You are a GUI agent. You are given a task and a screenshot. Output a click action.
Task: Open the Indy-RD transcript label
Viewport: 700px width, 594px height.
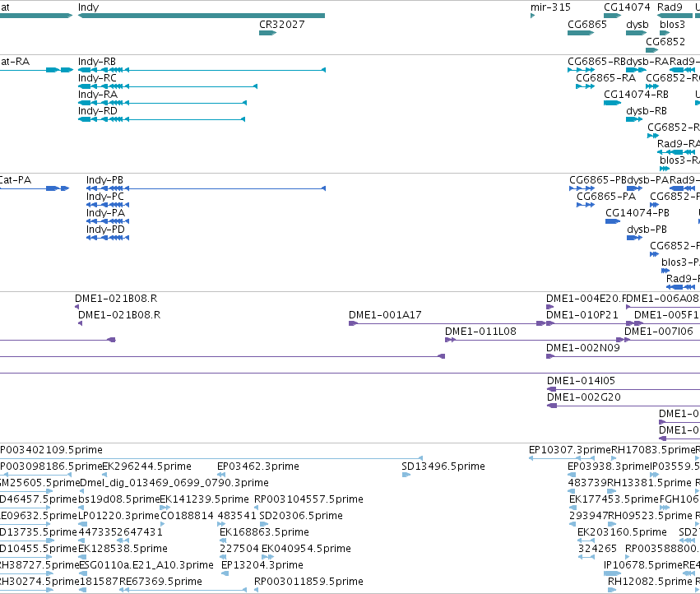pyautogui.click(x=97, y=111)
